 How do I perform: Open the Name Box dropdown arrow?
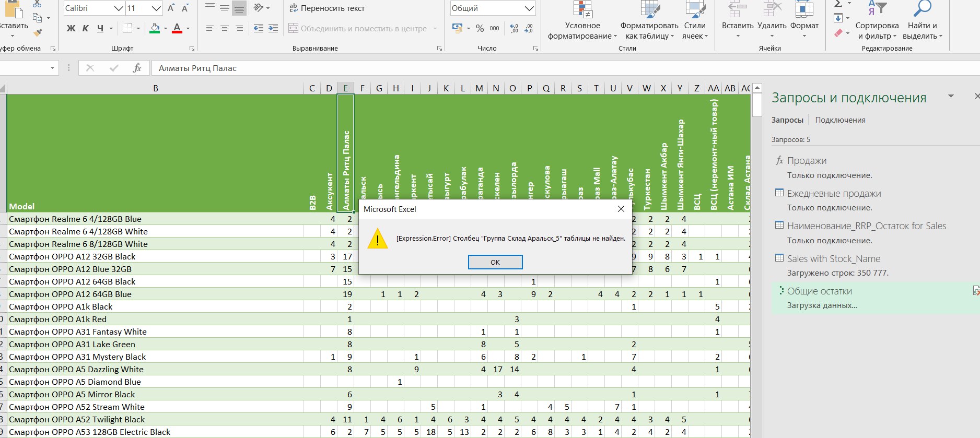coord(52,68)
